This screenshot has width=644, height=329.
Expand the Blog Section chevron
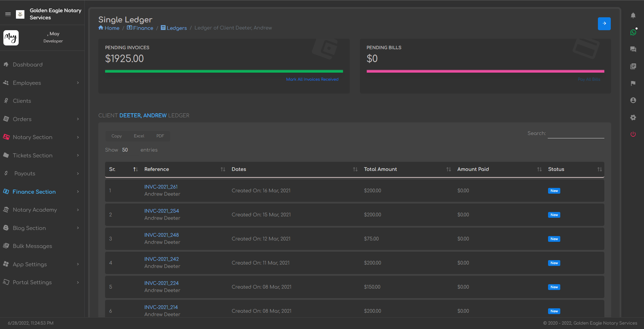78,228
